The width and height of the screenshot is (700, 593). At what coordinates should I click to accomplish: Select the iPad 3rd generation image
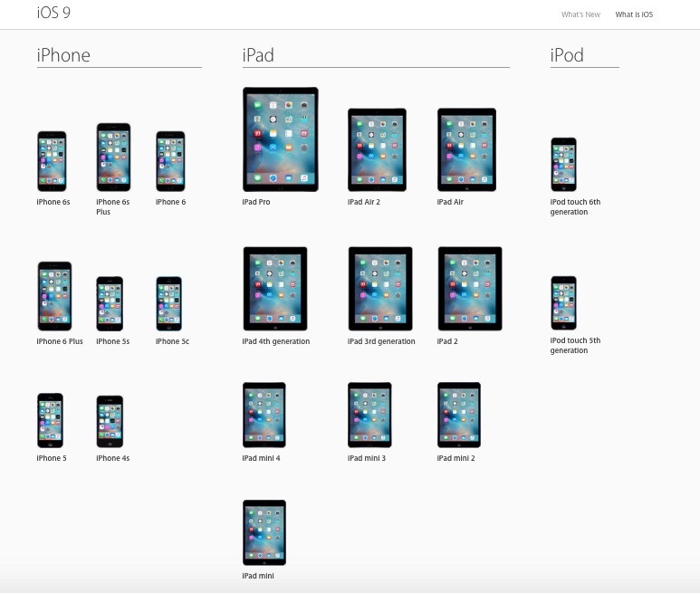click(x=380, y=289)
